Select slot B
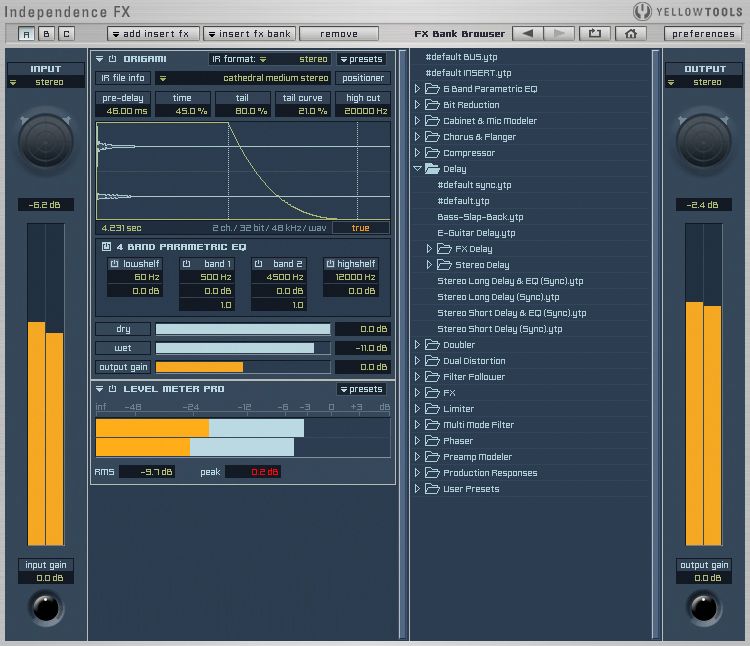 pos(46,33)
